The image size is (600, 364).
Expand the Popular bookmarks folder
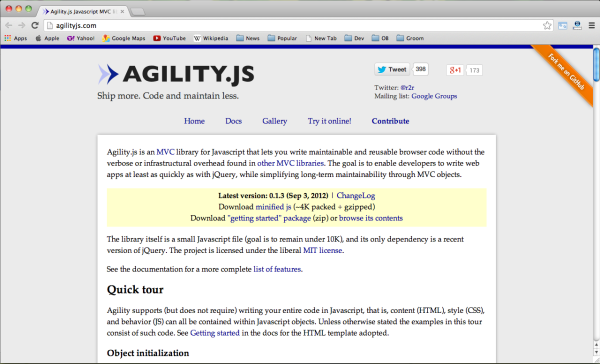click(x=282, y=38)
